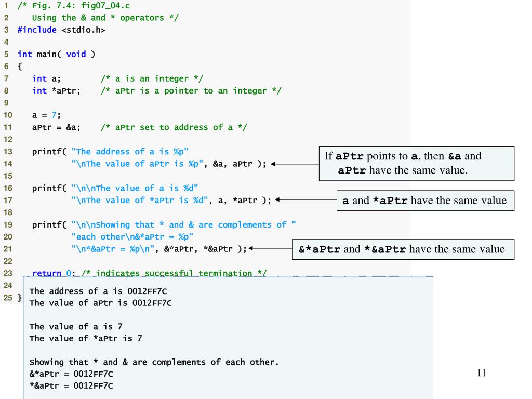Click the comment 'Fig. 7.4: fig07_04.c'
The width and height of the screenshot is (532, 399).
pyautogui.click(x=74, y=5)
